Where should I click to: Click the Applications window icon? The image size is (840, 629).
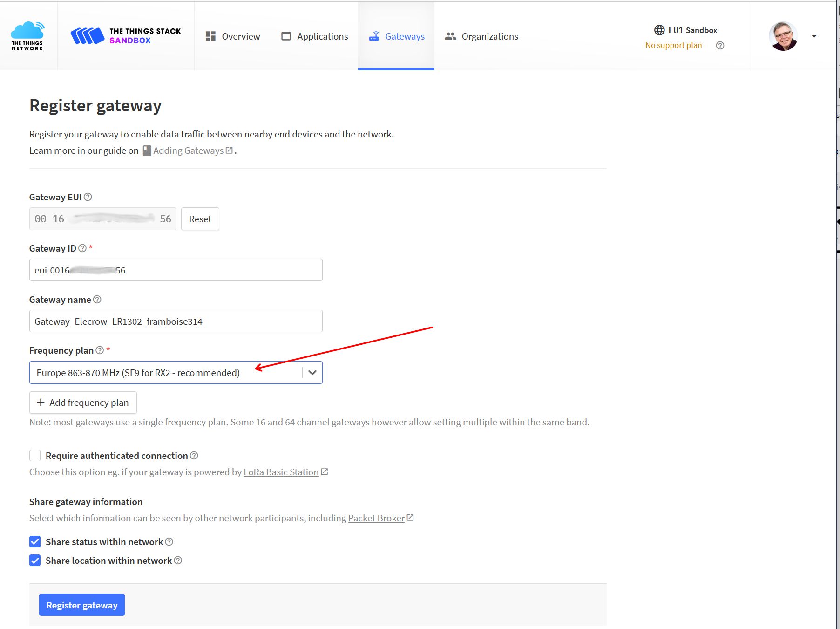coord(286,36)
